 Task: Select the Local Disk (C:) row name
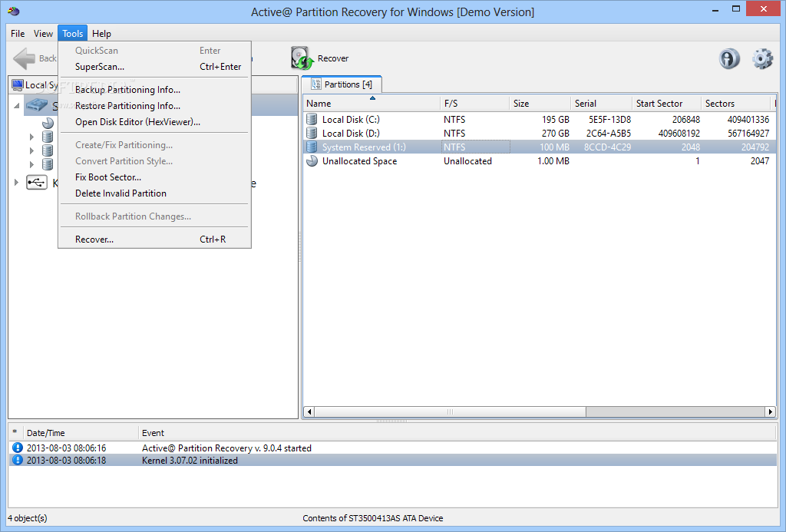[351, 119]
